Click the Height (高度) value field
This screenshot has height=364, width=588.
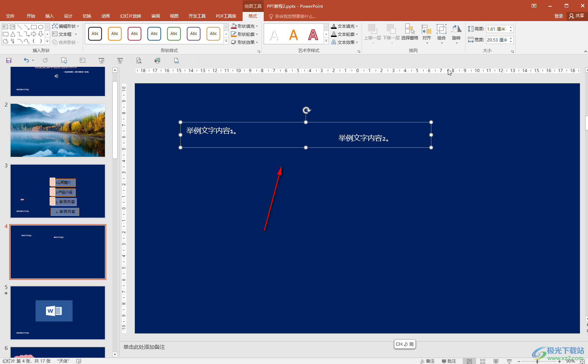pyautogui.click(x=497, y=29)
